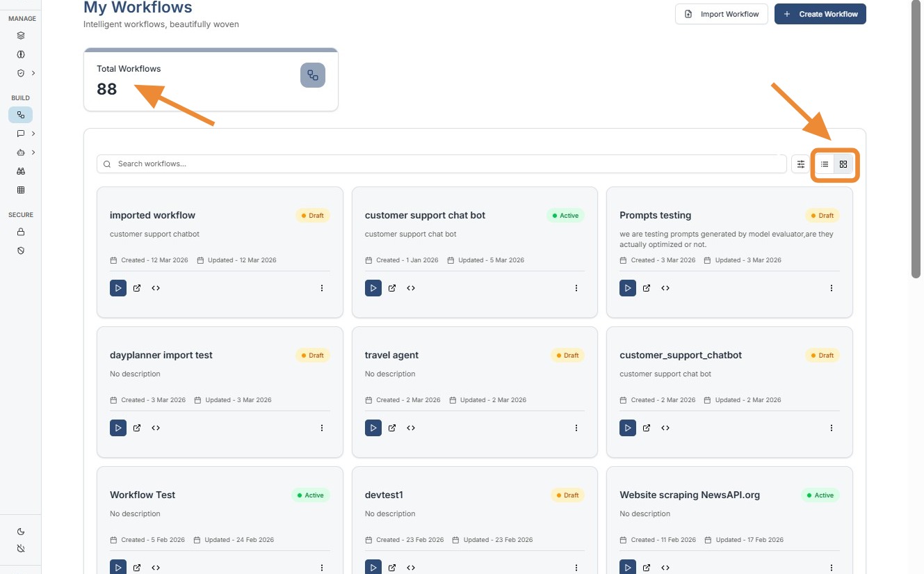This screenshot has height=574, width=924.
Task: Click the Import Workflow button
Action: (721, 14)
